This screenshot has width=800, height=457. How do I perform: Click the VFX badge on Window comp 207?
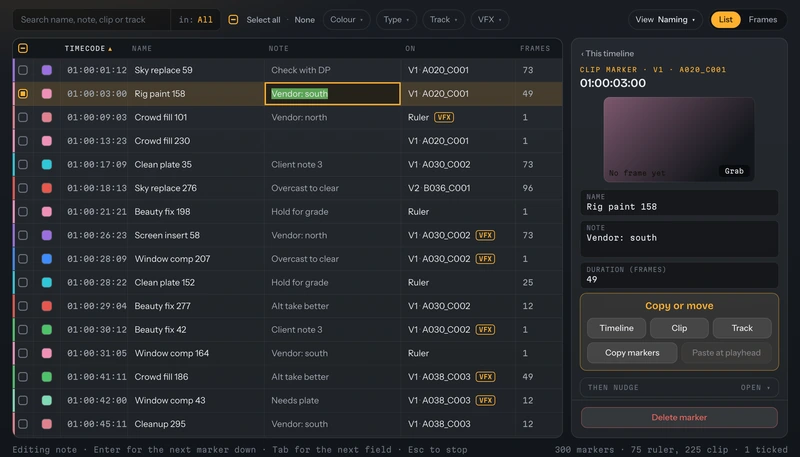(x=485, y=259)
